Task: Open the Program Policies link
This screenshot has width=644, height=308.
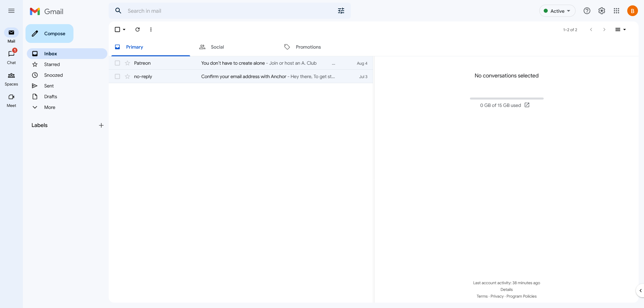Action: coord(522,296)
